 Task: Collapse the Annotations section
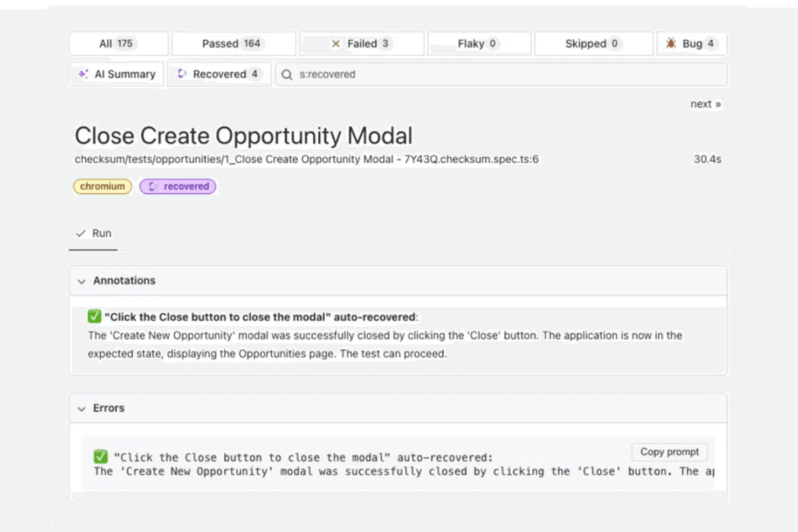pyautogui.click(x=81, y=281)
